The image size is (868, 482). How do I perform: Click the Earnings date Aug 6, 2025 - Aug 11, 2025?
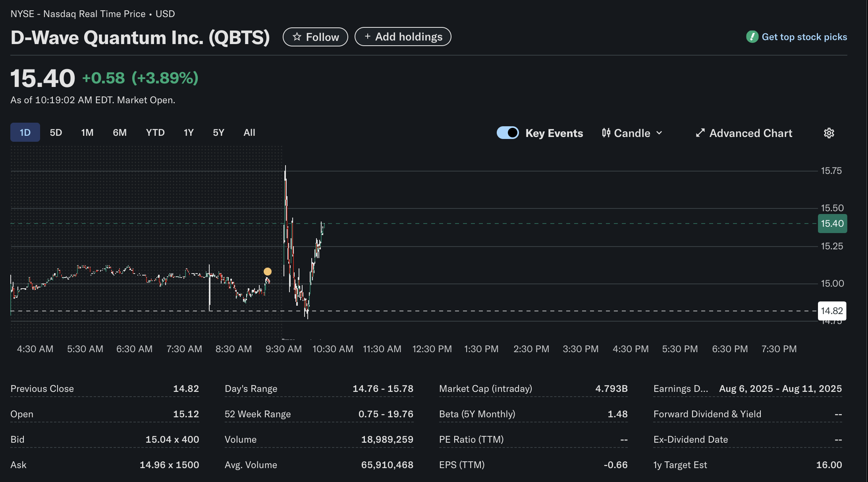[780, 389]
